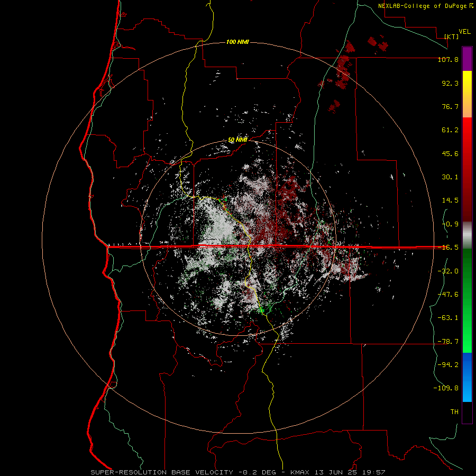
Task: Click the -94.2 velocity scale value
Action: click(x=448, y=365)
